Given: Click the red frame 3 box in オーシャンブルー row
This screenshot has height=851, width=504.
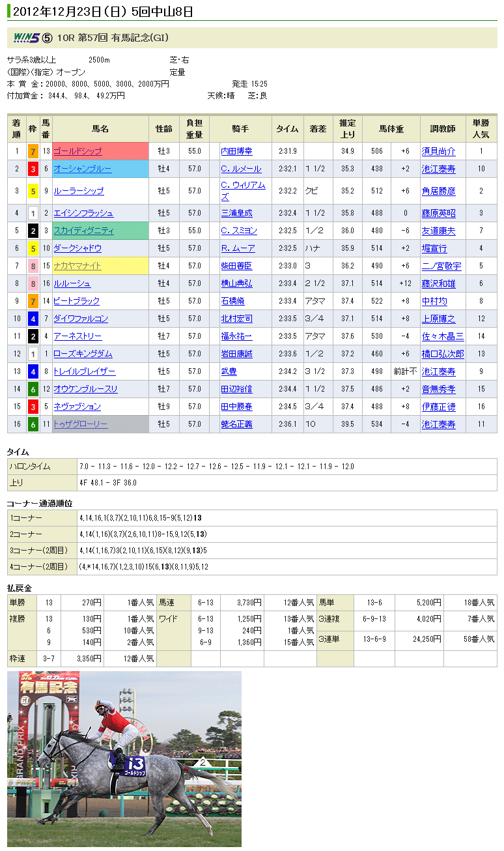Looking at the screenshot, I should pos(33,169).
